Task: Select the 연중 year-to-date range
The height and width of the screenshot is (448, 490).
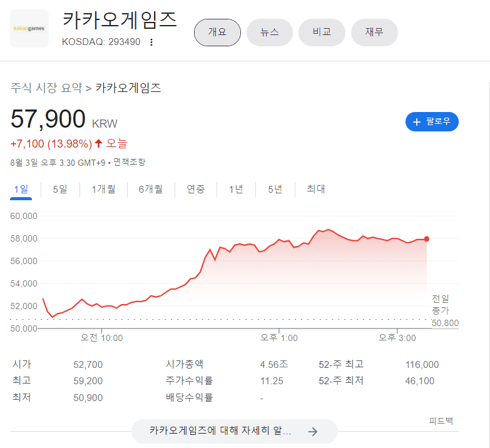Action: point(196,190)
